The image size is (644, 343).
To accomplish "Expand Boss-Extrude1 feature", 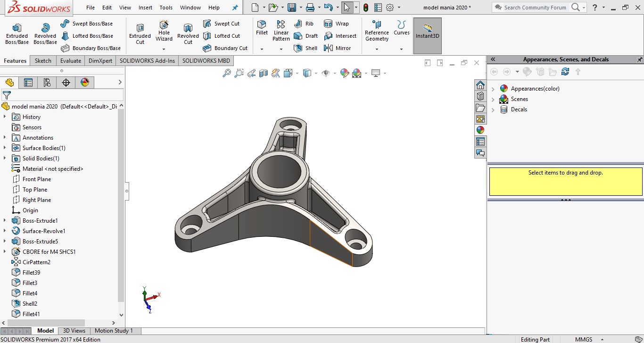I will click(x=5, y=220).
